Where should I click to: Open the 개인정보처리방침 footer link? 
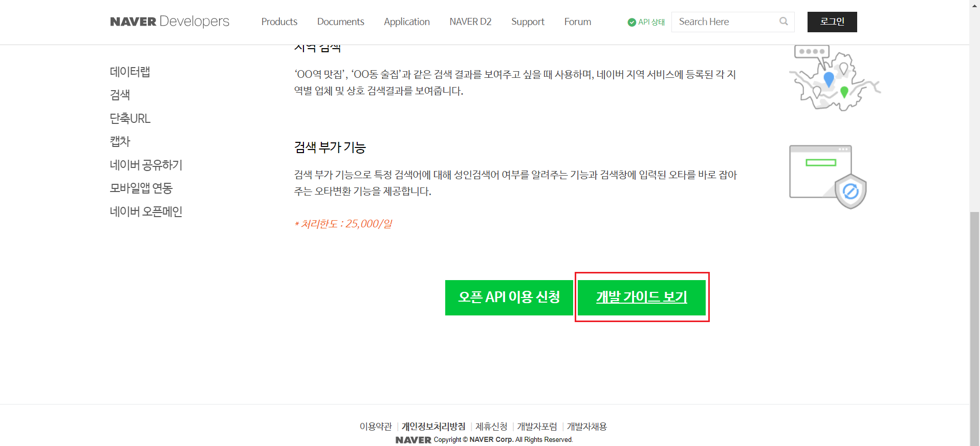coord(433,426)
